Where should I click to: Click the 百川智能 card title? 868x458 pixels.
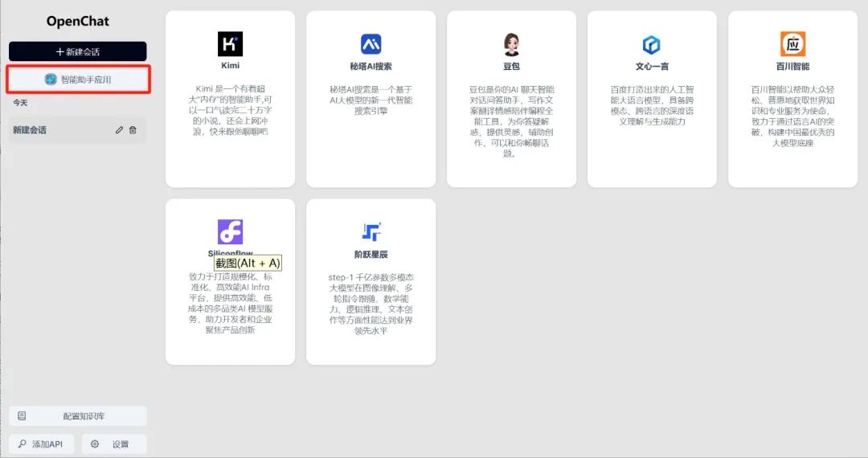click(x=792, y=67)
